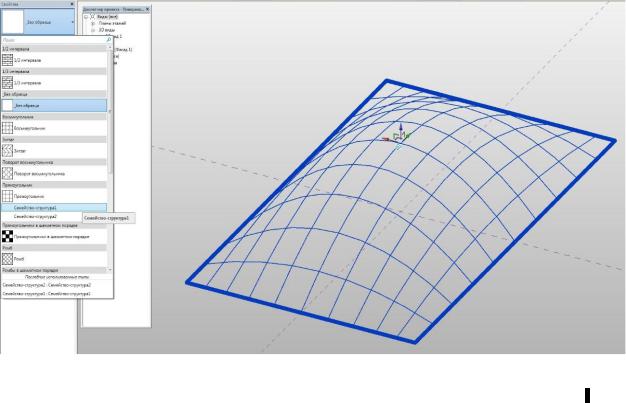
Task: Select the Зигзаг pattern icon
Action: click(x=8, y=151)
